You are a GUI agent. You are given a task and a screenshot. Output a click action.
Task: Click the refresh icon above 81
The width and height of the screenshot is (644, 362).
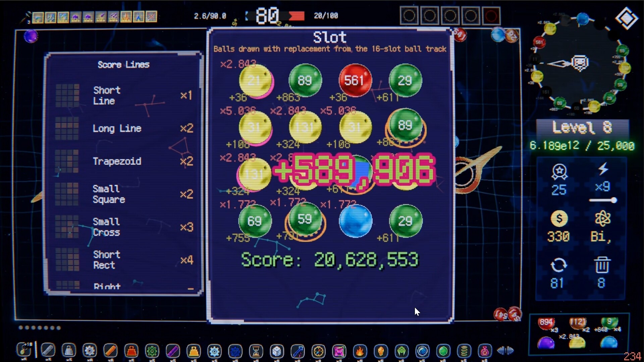(558, 265)
